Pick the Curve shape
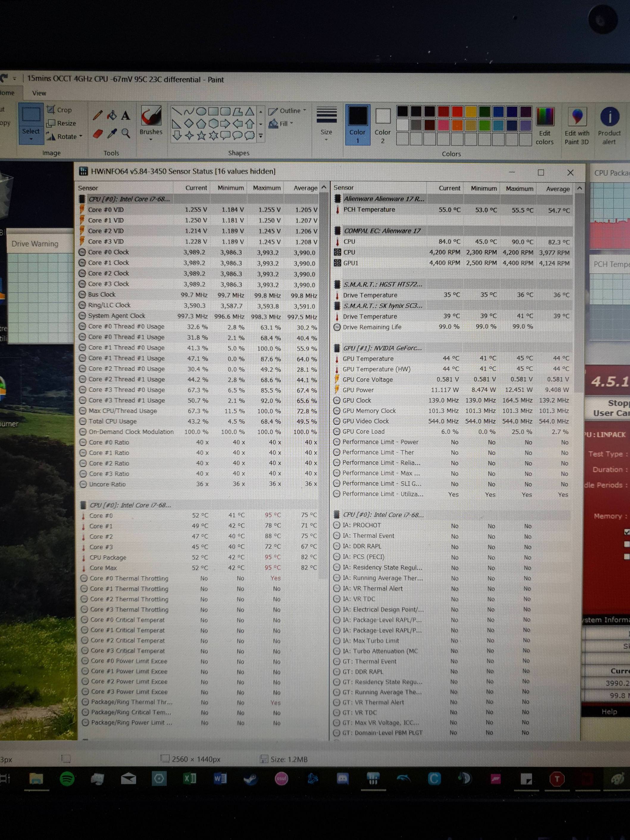The height and width of the screenshot is (840, 630). [189, 112]
